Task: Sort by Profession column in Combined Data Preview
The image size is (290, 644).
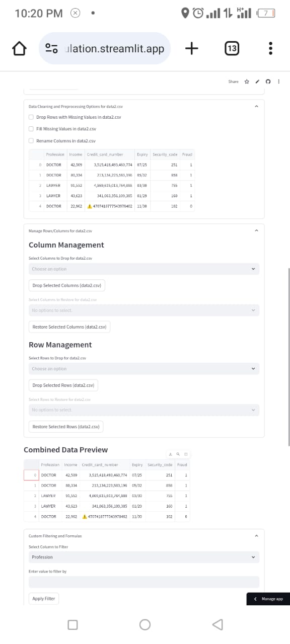Action: (x=50, y=465)
